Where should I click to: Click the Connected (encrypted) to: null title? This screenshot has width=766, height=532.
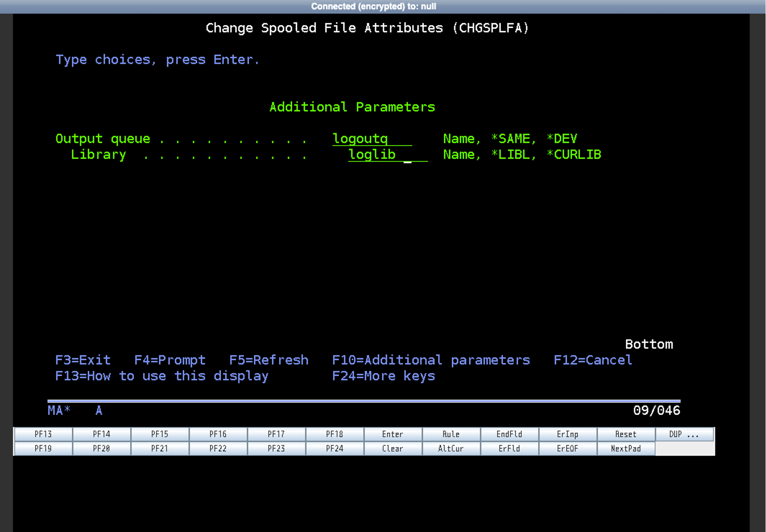click(374, 7)
